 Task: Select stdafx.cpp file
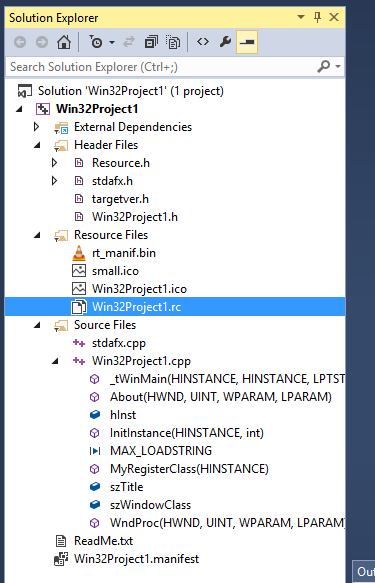[x=119, y=343]
